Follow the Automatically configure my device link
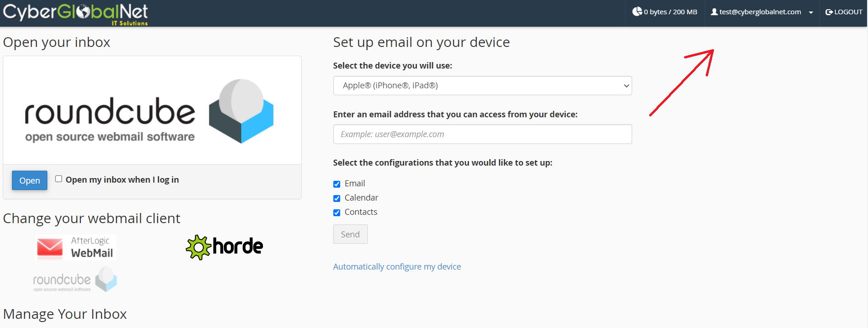Image resolution: width=868 pixels, height=328 pixels. (x=397, y=266)
